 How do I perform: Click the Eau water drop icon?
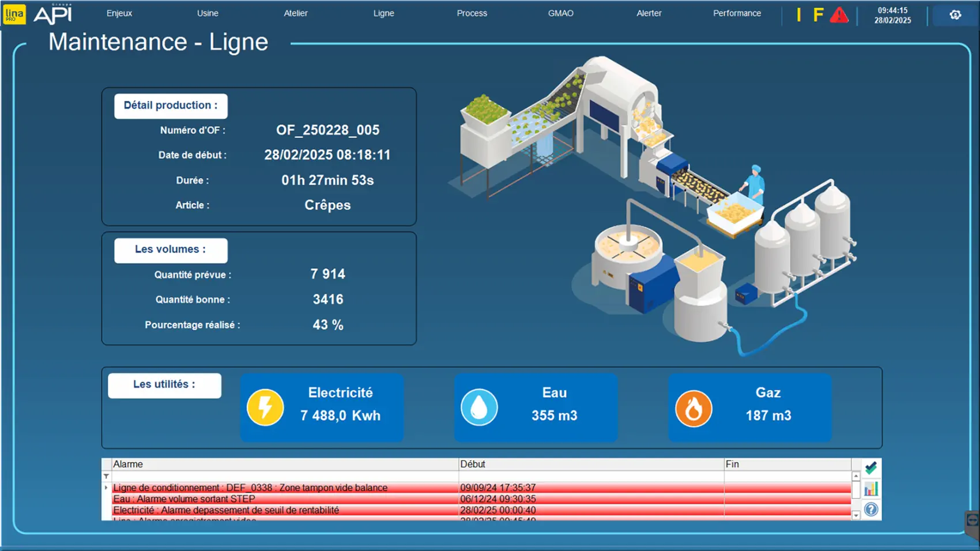point(479,407)
